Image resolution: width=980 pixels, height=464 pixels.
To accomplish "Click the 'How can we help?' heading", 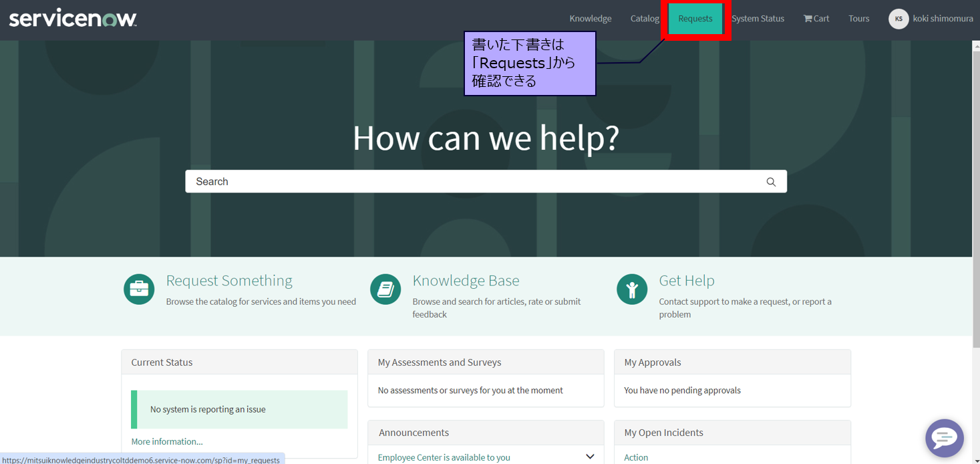I will (x=486, y=137).
